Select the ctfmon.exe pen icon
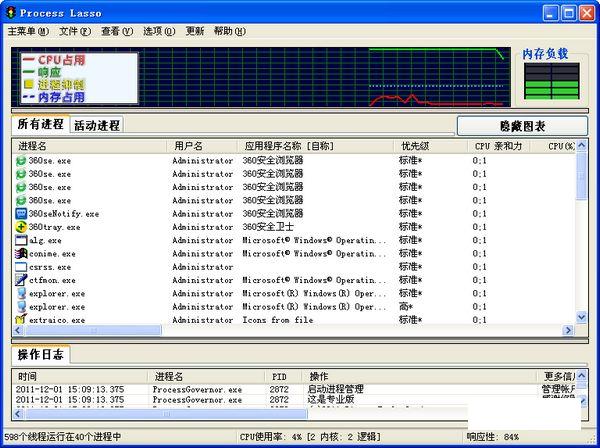Viewport: 600px width, 448px height. pyautogui.click(x=21, y=281)
